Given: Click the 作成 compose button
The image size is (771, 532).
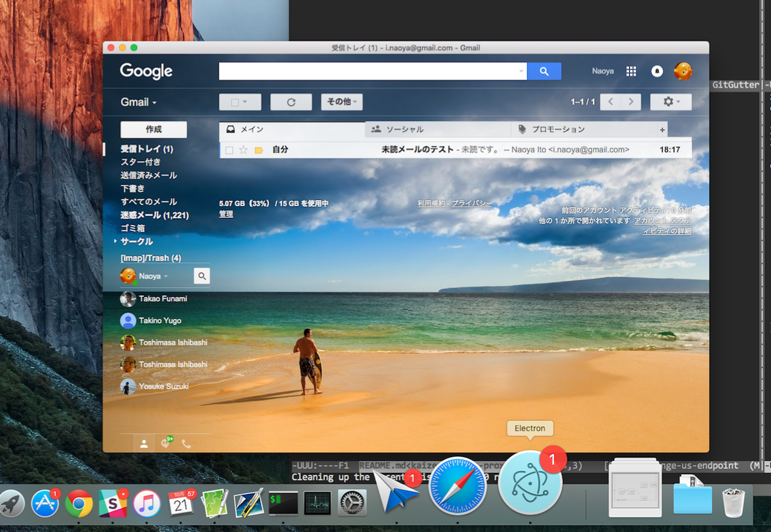Looking at the screenshot, I should pos(154,129).
